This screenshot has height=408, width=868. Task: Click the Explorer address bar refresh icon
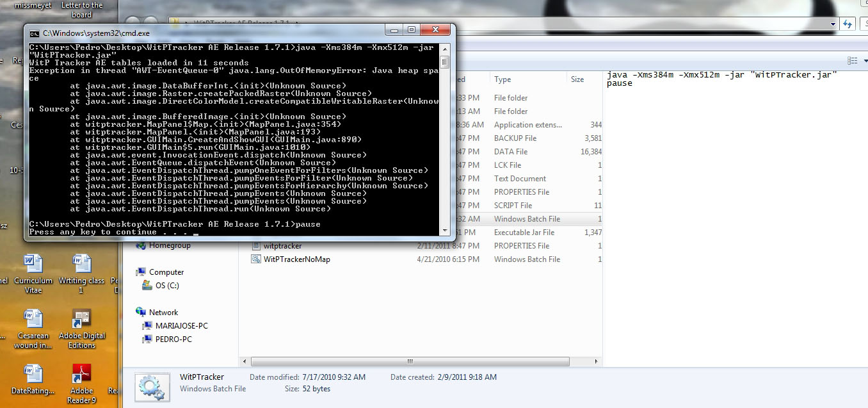click(848, 24)
